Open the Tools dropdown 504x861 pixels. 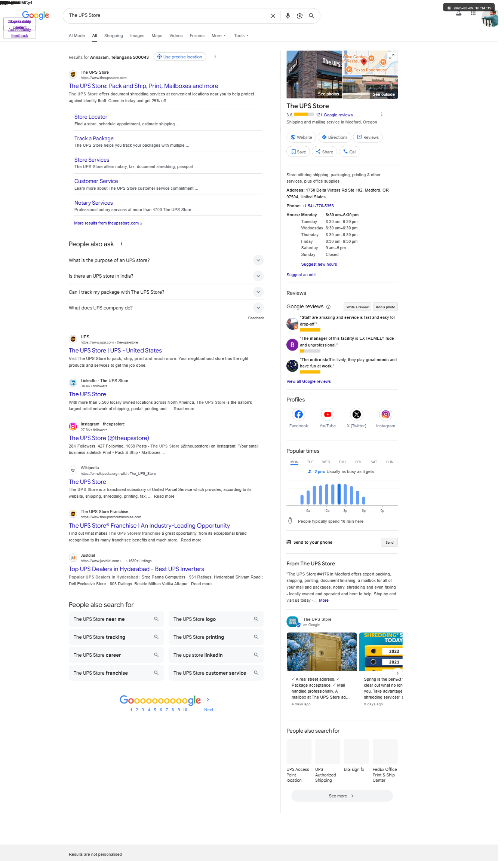(x=241, y=36)
